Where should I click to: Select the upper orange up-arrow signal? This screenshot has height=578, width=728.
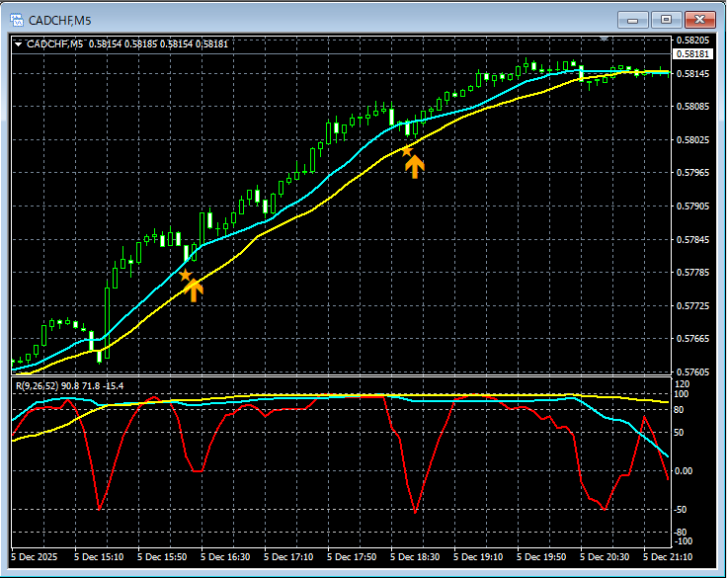pos(415,166)
